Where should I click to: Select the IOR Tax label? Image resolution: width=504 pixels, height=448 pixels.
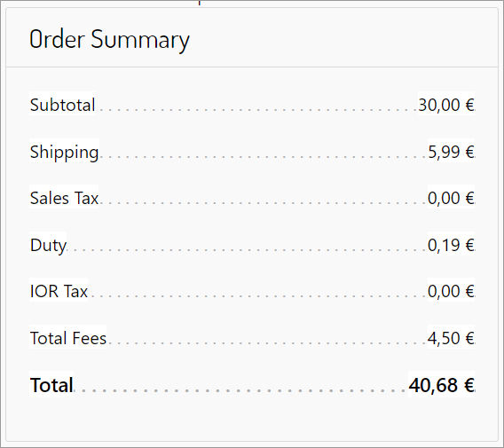pos(59,291)
